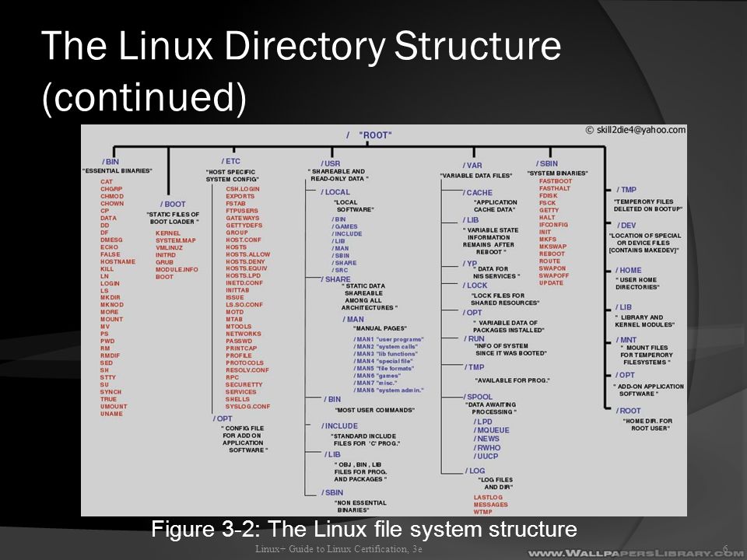The image size is (747, 560).
Task: Select the /HOME directory label
Action: (x=629, y=270)
